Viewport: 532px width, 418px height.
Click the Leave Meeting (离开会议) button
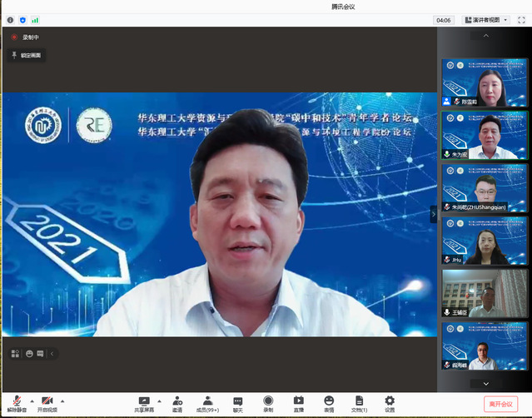[500, 404]
